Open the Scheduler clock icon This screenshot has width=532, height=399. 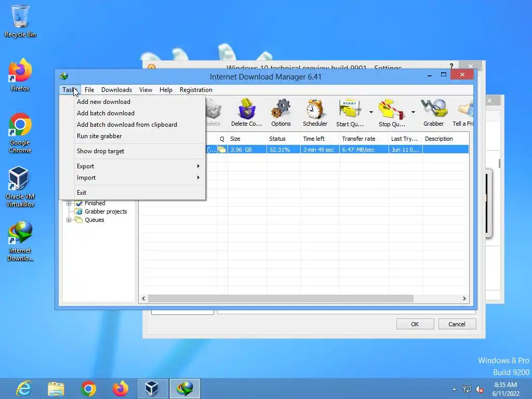pyautogui.click(x=315, y=113)
